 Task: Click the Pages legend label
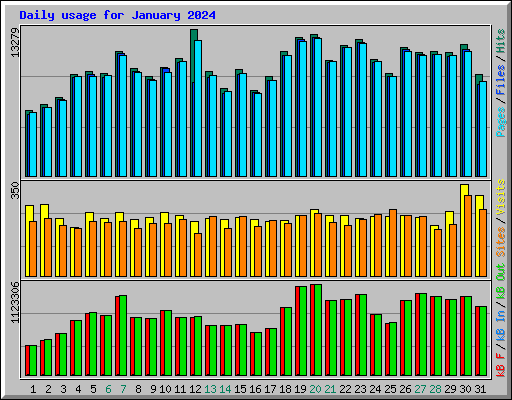[500, 122]
